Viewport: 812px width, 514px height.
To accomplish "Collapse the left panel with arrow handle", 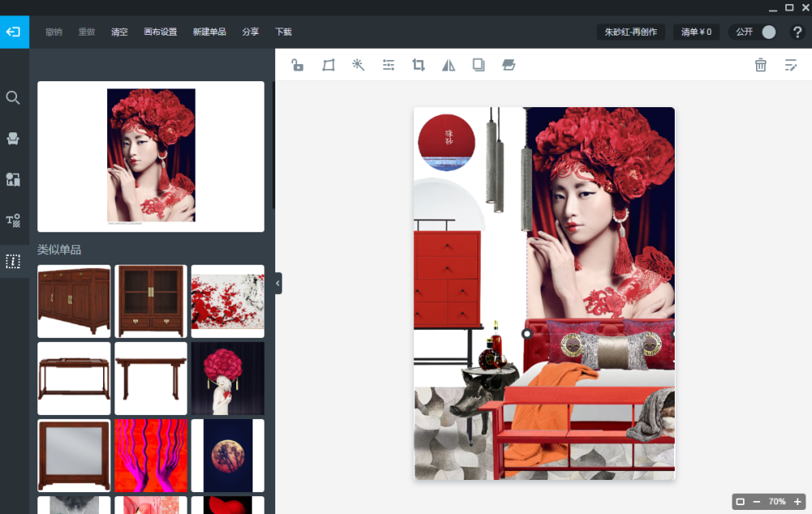I will pos(278,283).
